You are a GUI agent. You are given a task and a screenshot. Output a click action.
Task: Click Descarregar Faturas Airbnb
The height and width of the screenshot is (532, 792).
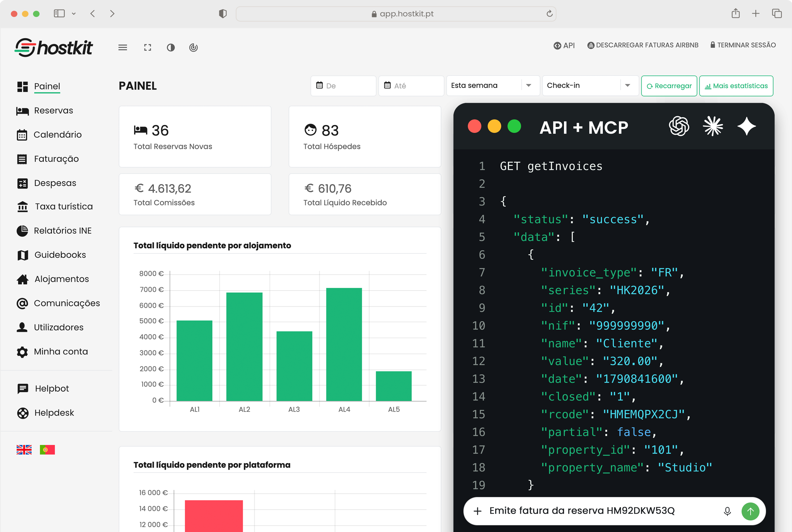[643, 45]
